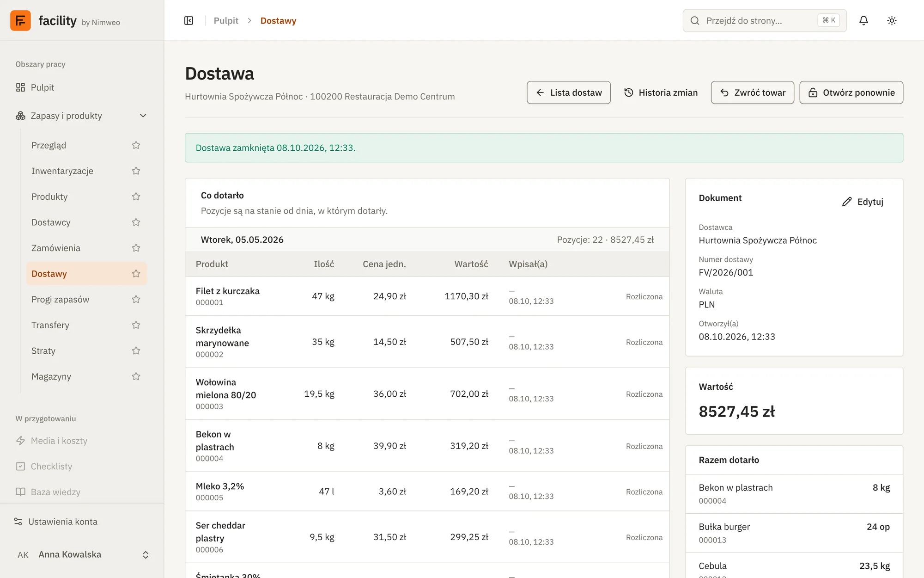Click Lista dostaw button
This screenshot has height=578, width=924.
click(x=569, y=92)
